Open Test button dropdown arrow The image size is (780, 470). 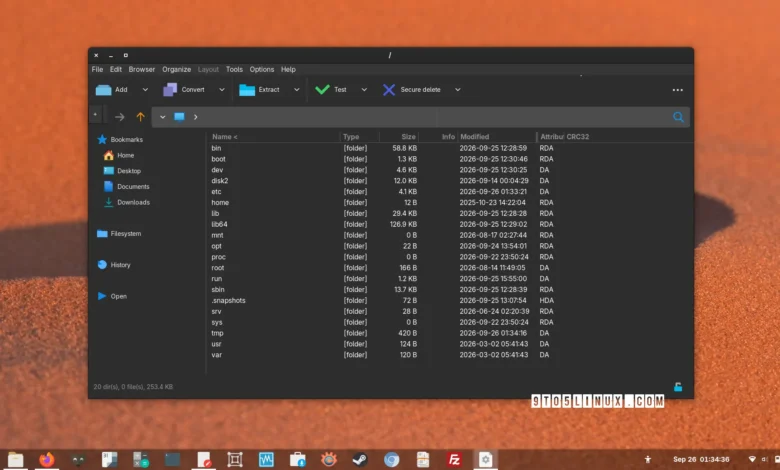tap(364, 90)
